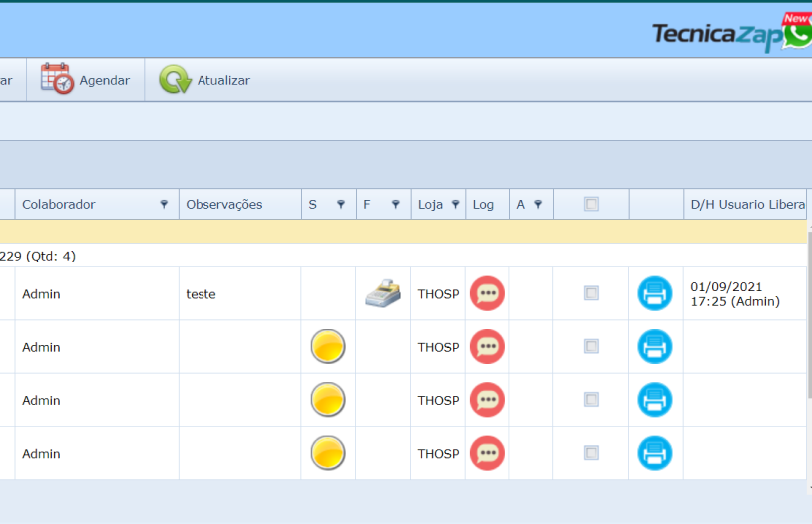Open the log chat icon in the teste row

click(487, 293)
